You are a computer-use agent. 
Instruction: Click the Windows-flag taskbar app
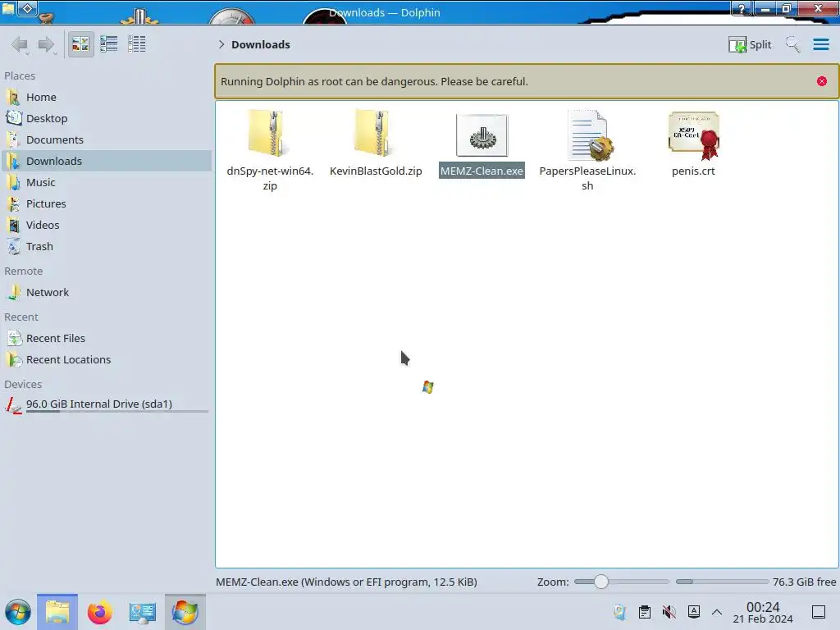pyautogui.click(x=185, y=612)
